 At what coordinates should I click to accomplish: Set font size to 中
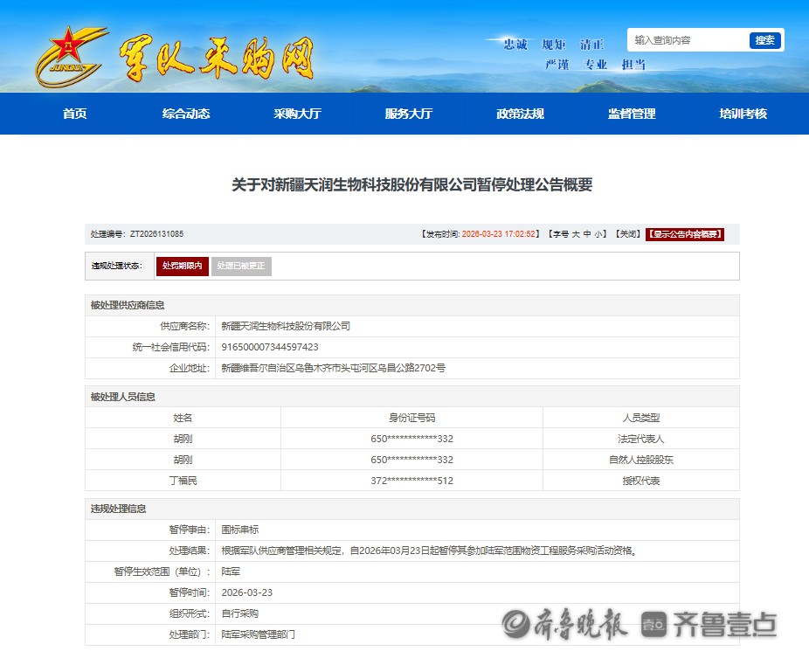pyautogui.click(x=587, y=234)
